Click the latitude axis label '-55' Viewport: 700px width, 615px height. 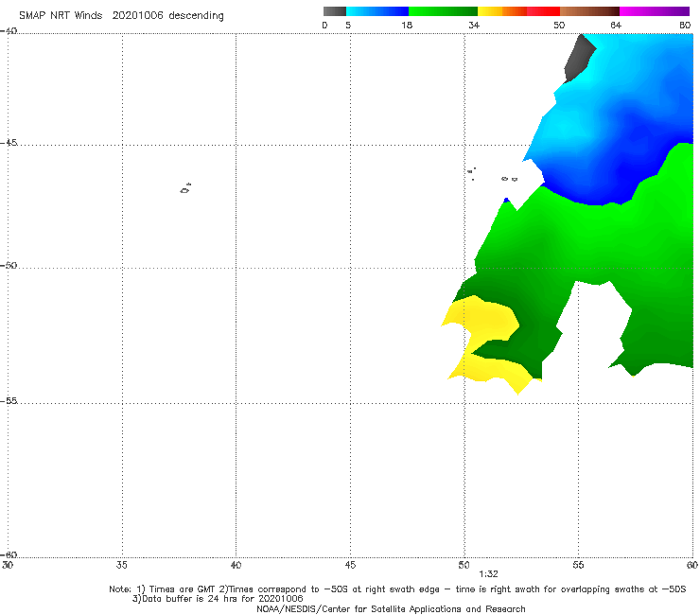click(9, 400)
